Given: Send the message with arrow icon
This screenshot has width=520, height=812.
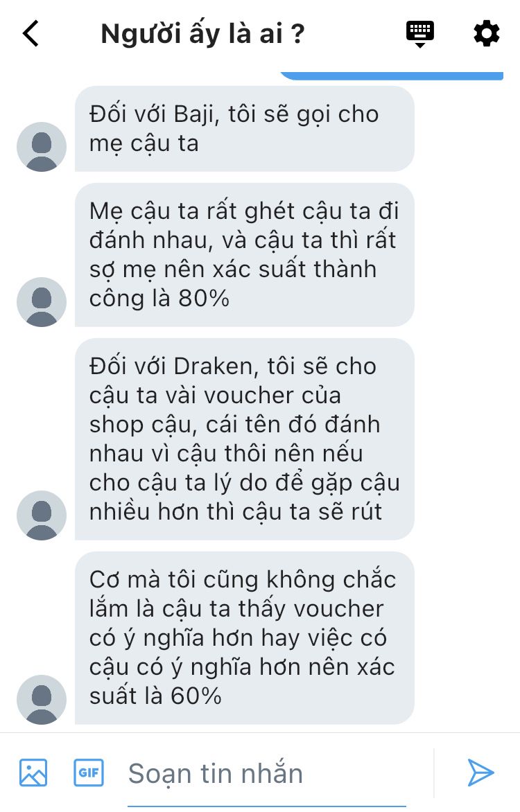Looking at the screenshot, I should [480, 773].
